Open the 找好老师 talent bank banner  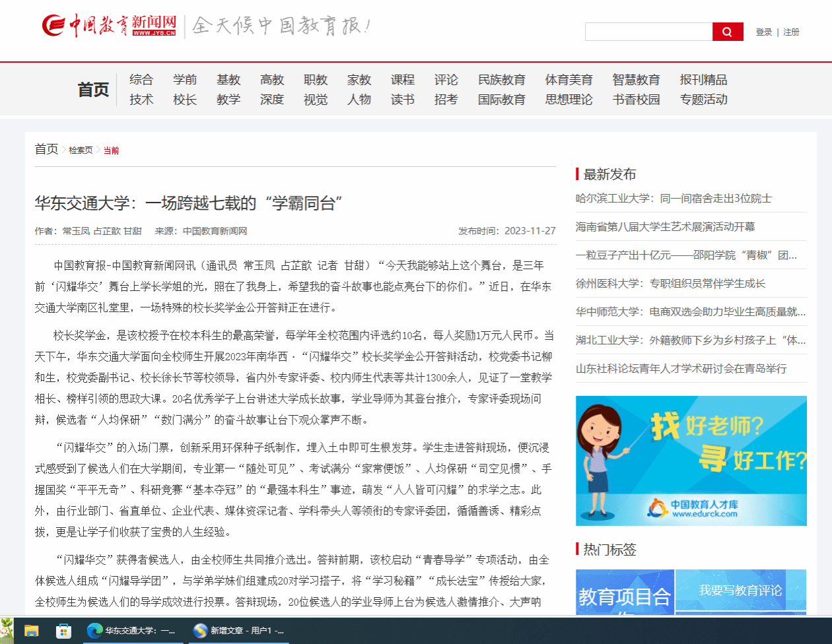tap(691, 461)
